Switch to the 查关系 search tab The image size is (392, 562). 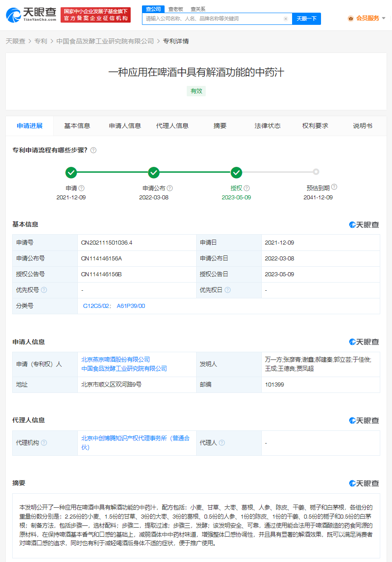[x=198, y=9]
